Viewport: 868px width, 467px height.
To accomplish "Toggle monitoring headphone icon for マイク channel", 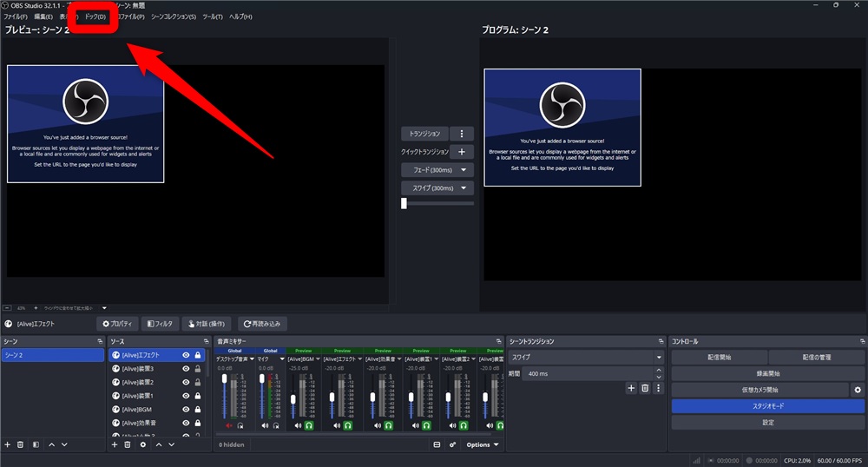I will [x=276, y=425].
